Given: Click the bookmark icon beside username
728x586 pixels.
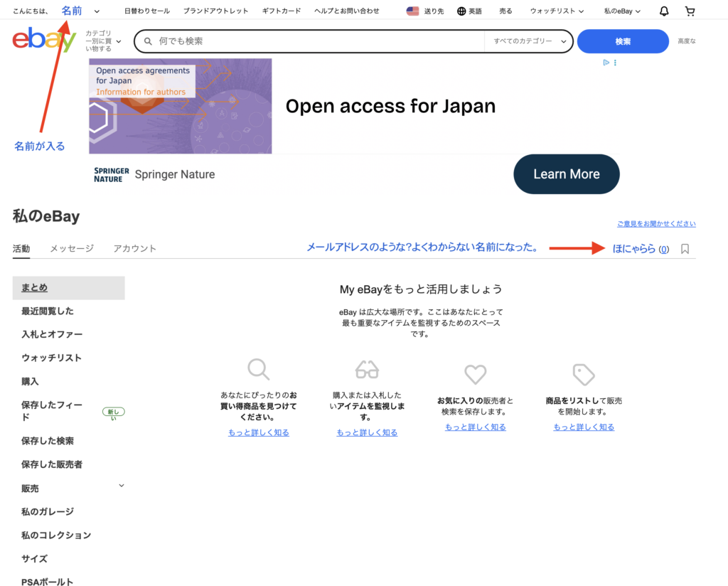Looking at the screenshot, I should click(x=685, y=249).
